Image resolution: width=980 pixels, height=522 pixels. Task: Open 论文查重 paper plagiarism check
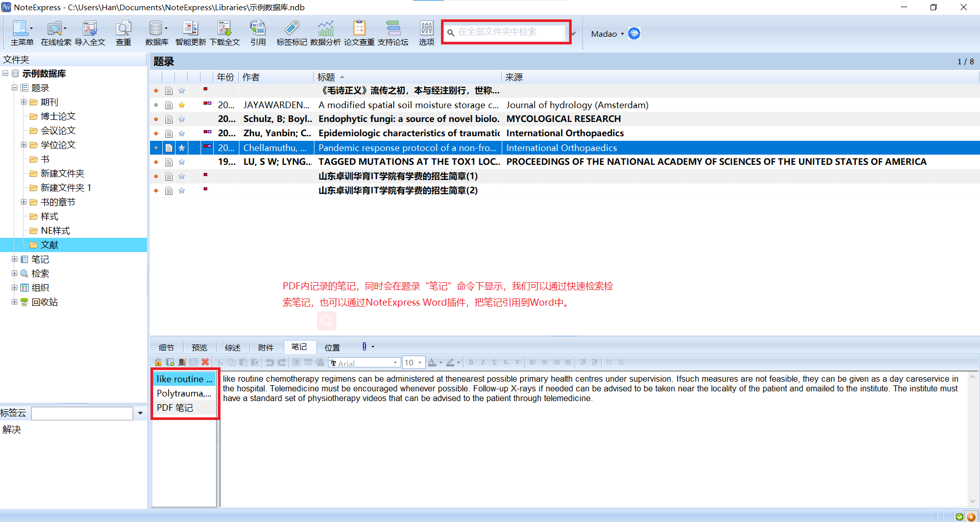[359, 33]
